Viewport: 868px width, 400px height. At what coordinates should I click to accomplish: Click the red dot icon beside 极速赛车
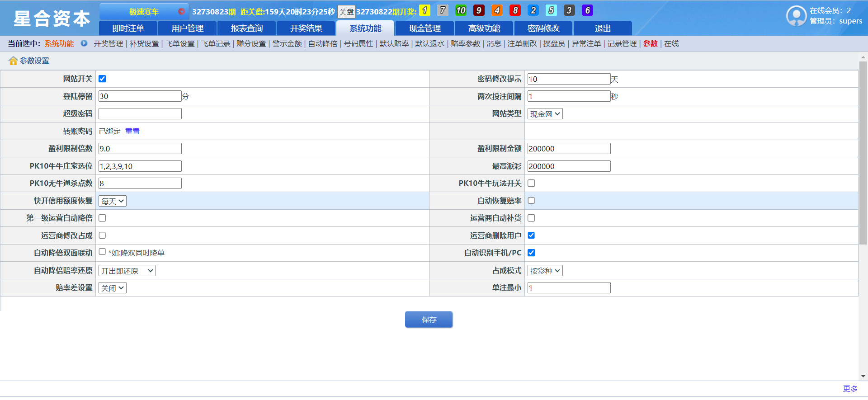pyautogui.click(x=181, y=11)
